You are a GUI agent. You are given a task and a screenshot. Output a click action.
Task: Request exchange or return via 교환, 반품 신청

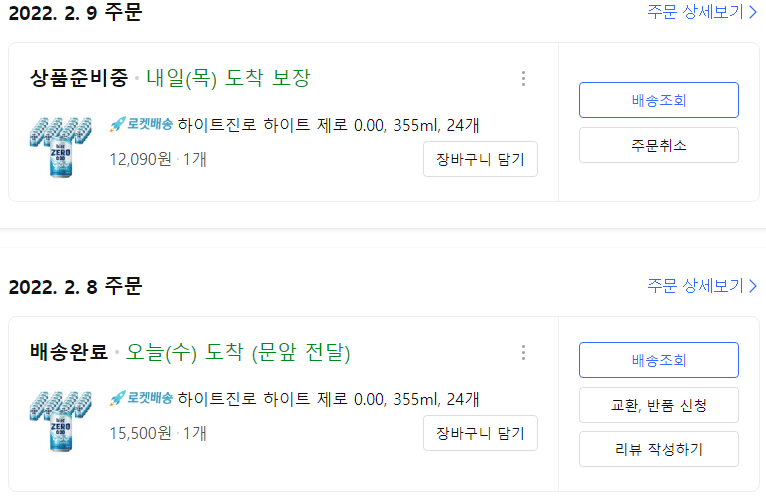pos(659,405)
